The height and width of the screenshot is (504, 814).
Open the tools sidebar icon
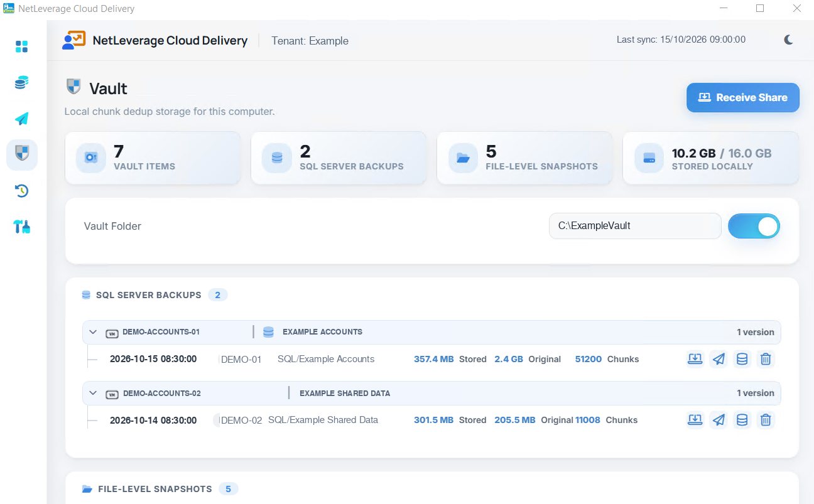pyautogui.click(x=22, y=227)
